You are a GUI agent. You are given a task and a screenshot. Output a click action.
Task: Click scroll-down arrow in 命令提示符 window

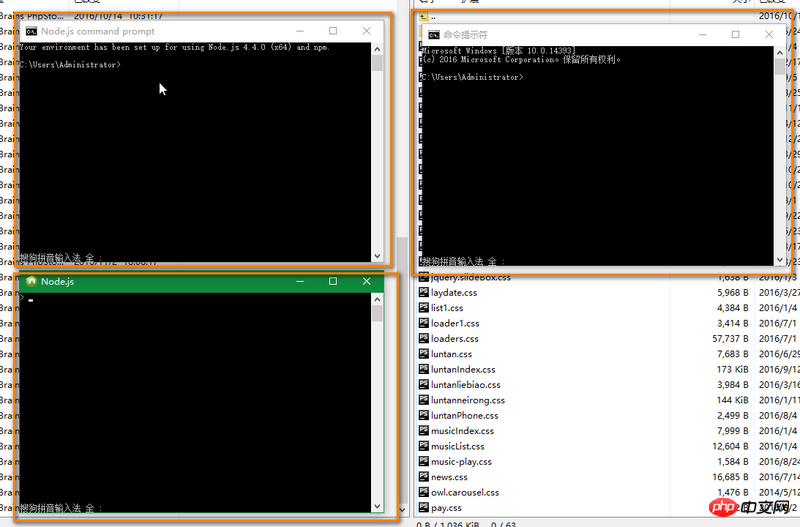[780, 260]
